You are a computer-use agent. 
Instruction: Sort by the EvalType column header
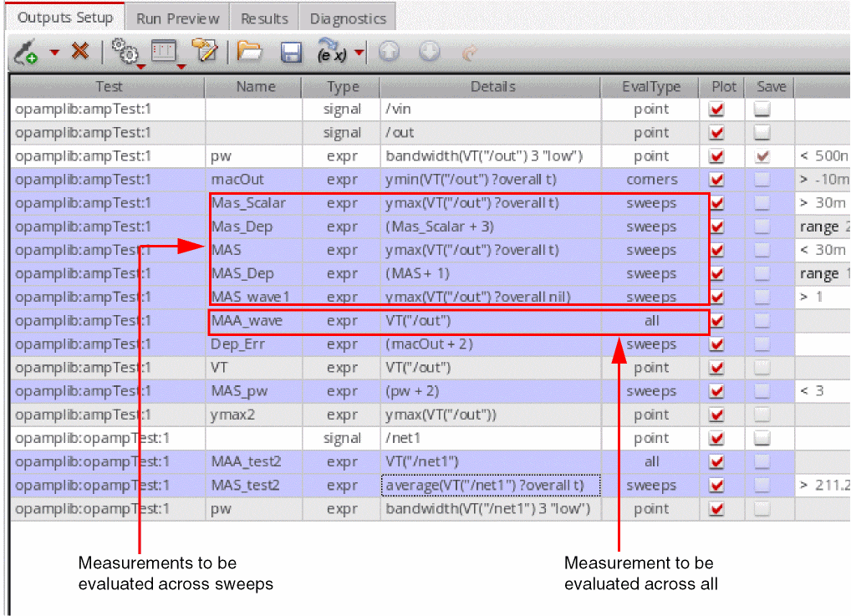tap(650, 87)
